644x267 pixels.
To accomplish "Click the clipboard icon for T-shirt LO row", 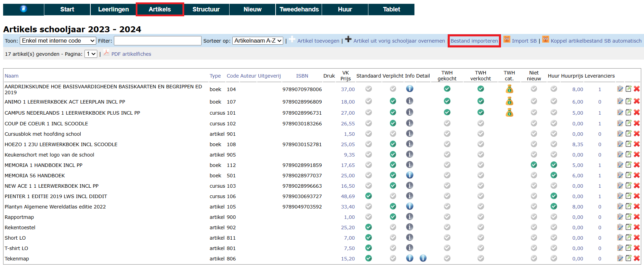I will [x=620, y=248].
